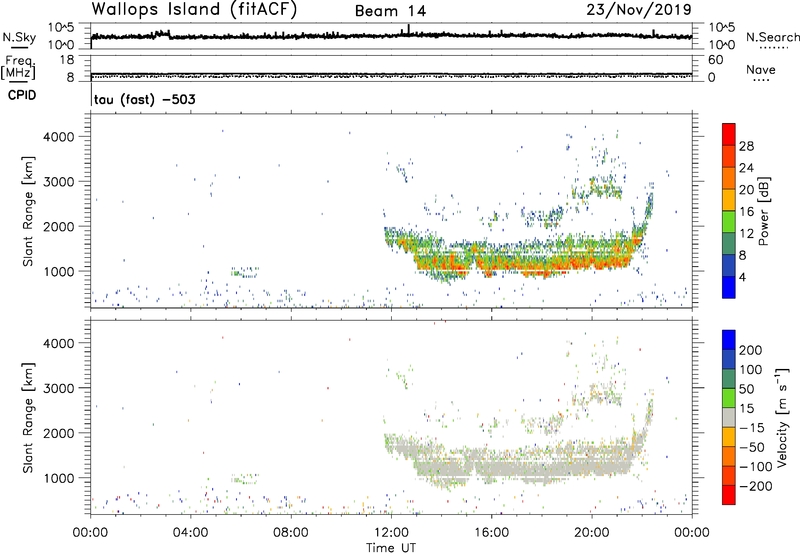Click the noise sky trace in the top panel
800x554 pixels.
(x=391, y=35)
